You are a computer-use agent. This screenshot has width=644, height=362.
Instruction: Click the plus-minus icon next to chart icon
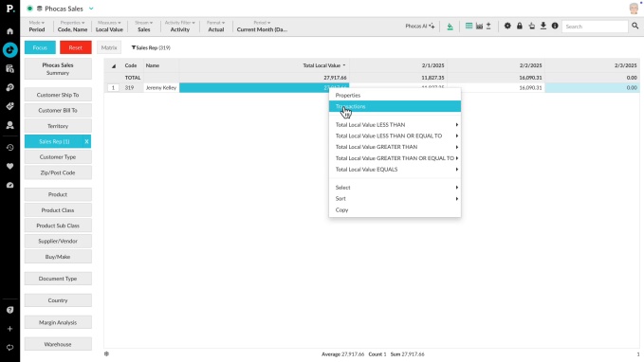[488, 26]
